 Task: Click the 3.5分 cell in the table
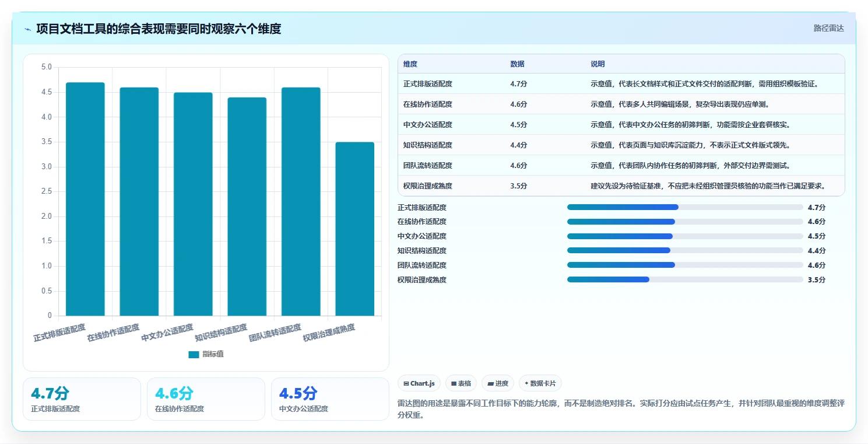point(519,186)
